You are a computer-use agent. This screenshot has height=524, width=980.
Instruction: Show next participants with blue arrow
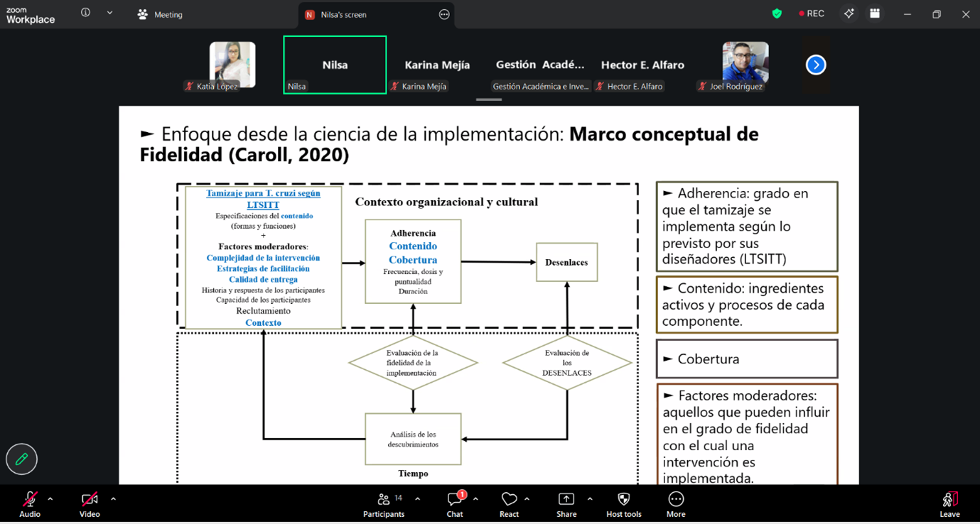click(816, 65)
